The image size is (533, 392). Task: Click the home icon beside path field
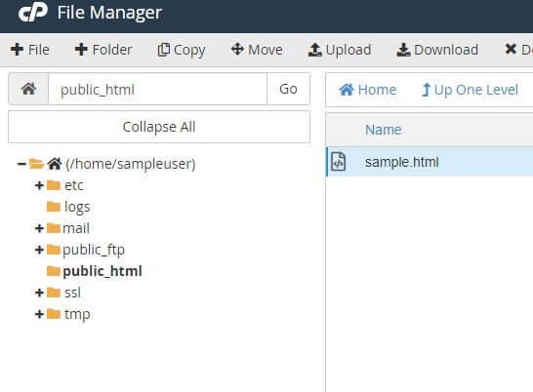coord(28,89)
